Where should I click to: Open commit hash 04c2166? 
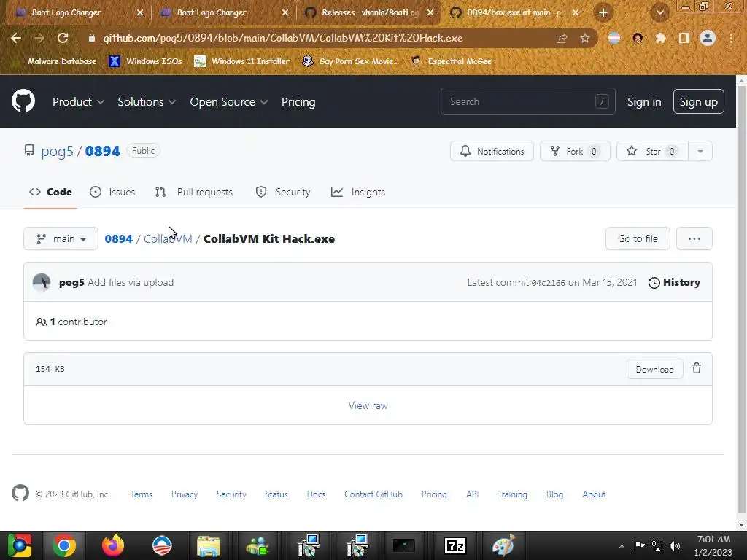548,283
